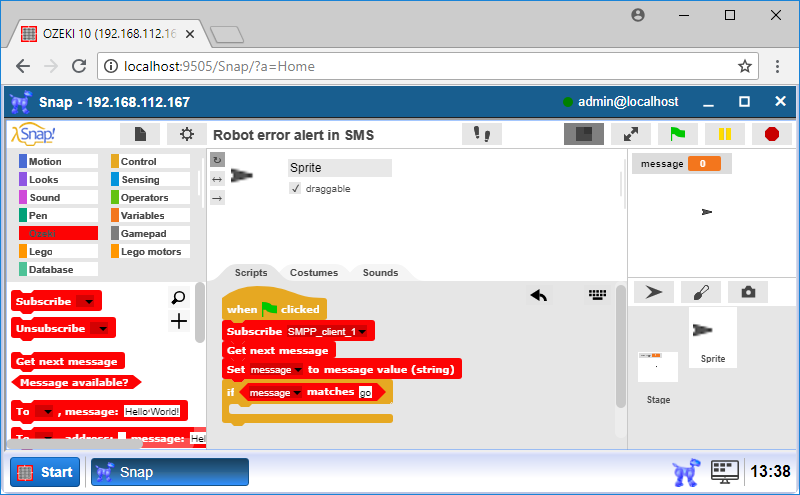Click the Hello World! message input field
The height and width of the screenshot is (495, 800).
[152, 411]
